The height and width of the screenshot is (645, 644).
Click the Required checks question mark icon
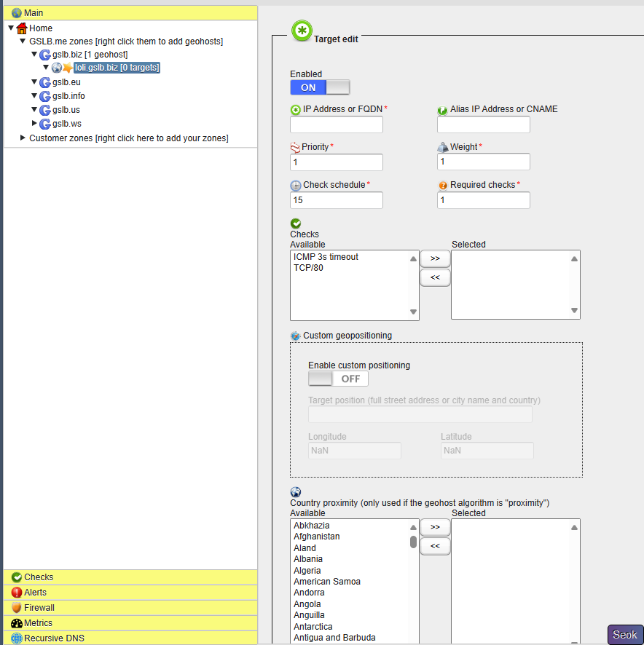(442, 185)
